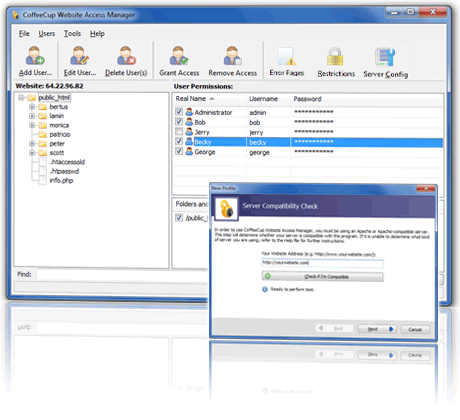This screenshot has width=460, height=420.
Task: Expand the bertus folder
Action: pyautogui.click(x=32, y=107)
